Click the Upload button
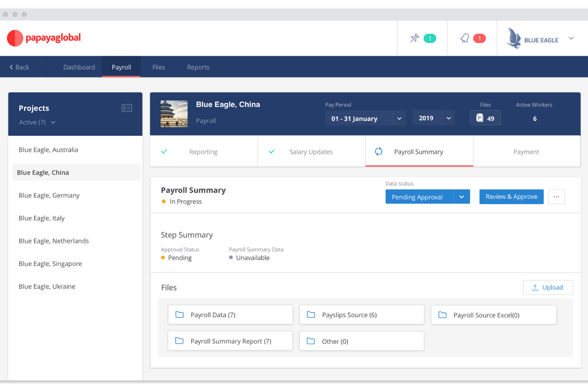The width and height of the screenshot is (588, 392). tap(548, 288)
